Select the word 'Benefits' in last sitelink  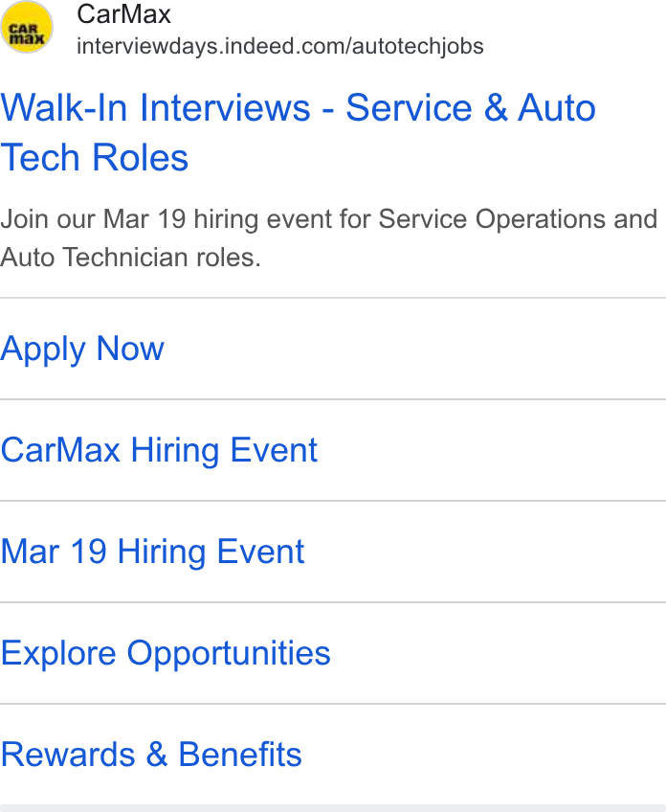pyautogui.click(x=240, y=755)
